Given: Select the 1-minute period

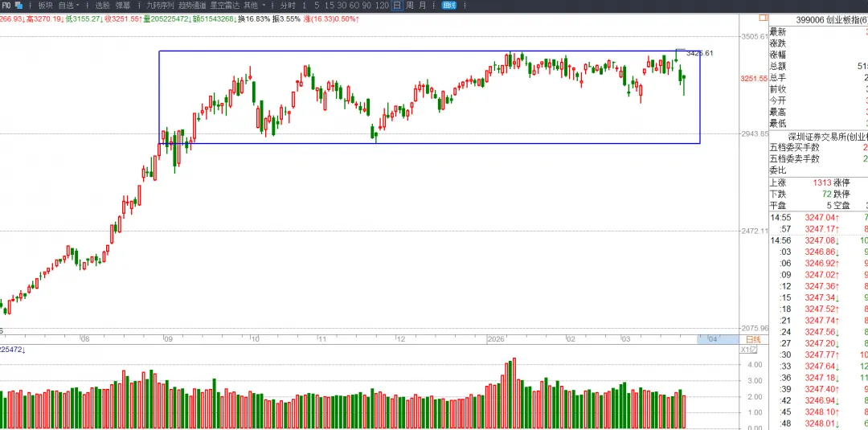Looking at the screenshot, I should 304,6.
